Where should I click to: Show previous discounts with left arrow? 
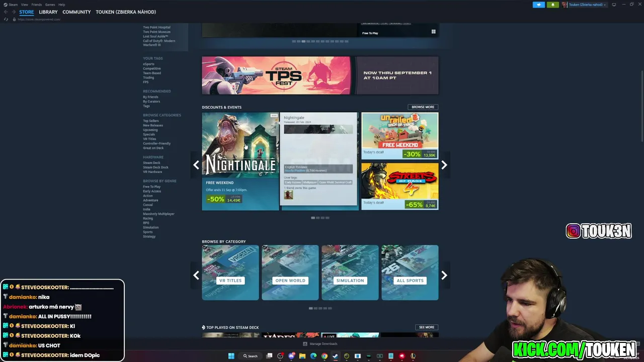196,165
